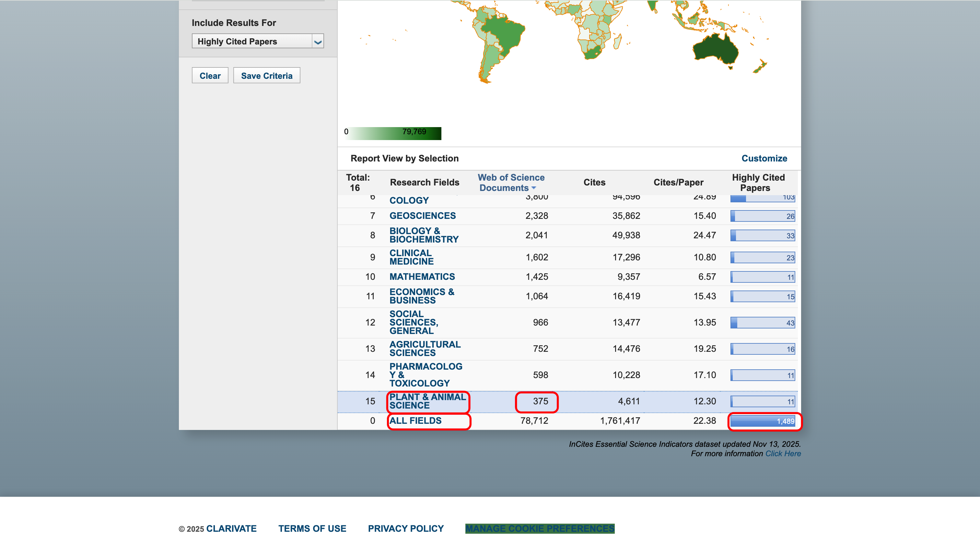Open the GEOSCIENCES research field
The image size is (980, 559).
point(423,216)
